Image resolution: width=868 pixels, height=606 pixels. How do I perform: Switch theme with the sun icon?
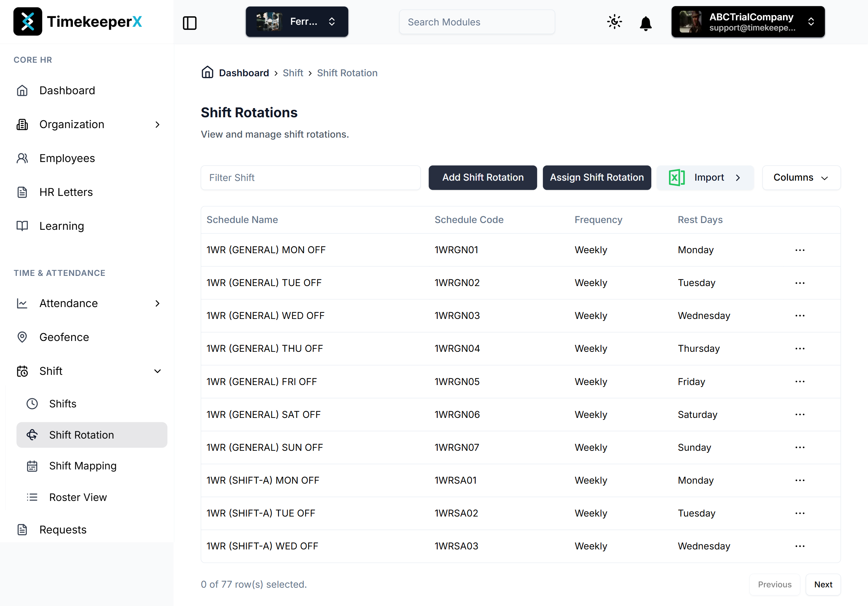coord(615,22)
